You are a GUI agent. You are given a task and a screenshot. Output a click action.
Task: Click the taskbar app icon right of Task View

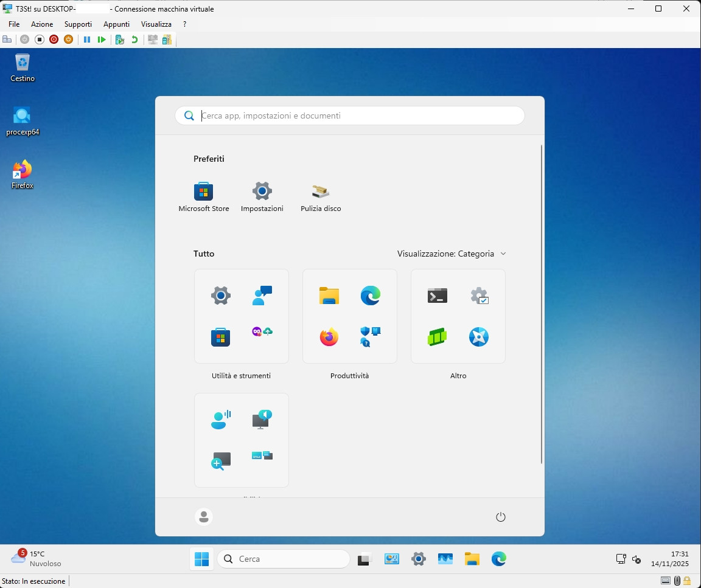pos(392,559)
